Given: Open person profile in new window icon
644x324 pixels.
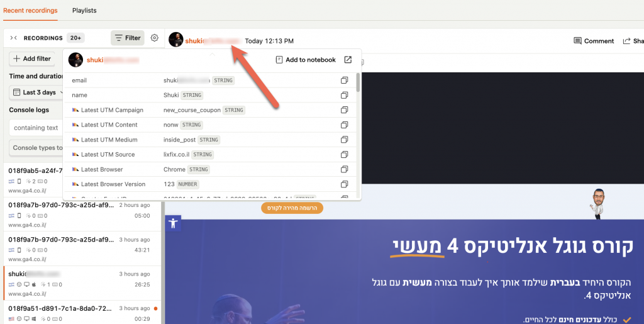Looking at the screenshot, I should 348,60.
